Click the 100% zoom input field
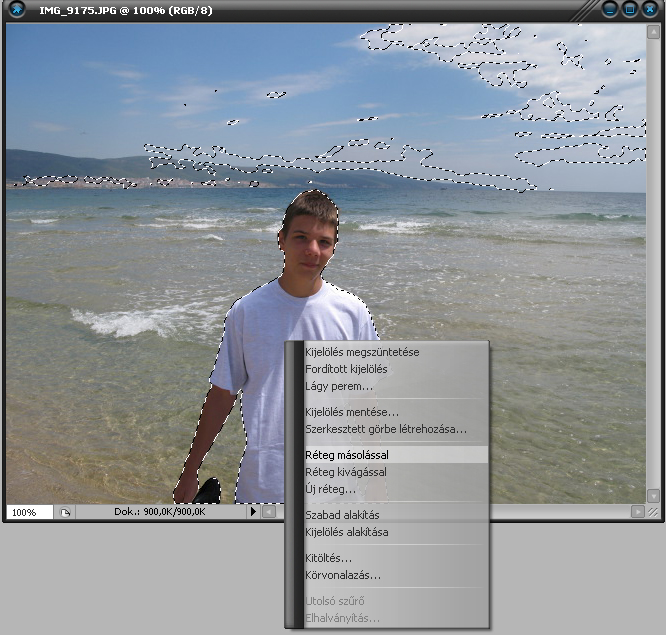Viewport: 666px width, 635px height. click(x=29, y=512)
